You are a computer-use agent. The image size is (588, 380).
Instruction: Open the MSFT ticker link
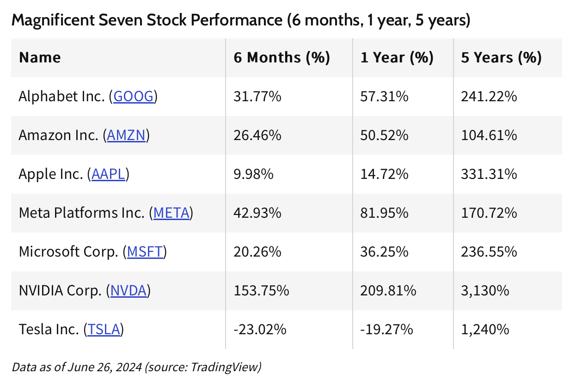tap(145, 252)
